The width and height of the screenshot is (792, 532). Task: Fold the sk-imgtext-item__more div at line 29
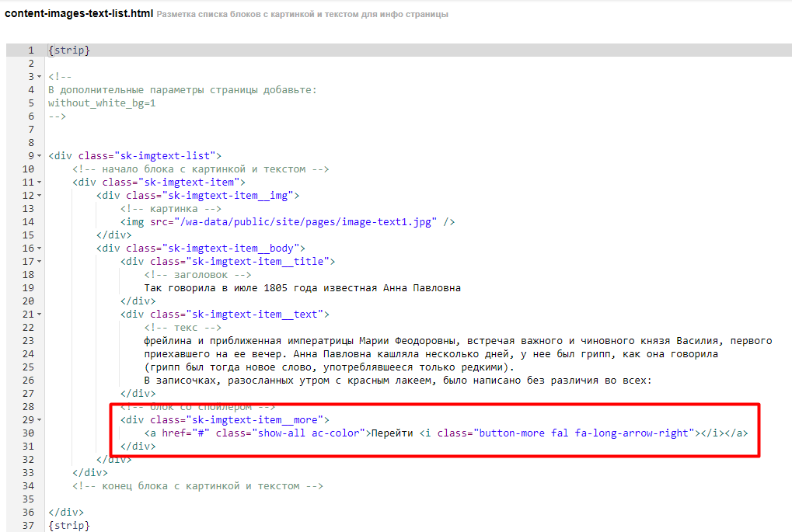(x=40, y=420)
